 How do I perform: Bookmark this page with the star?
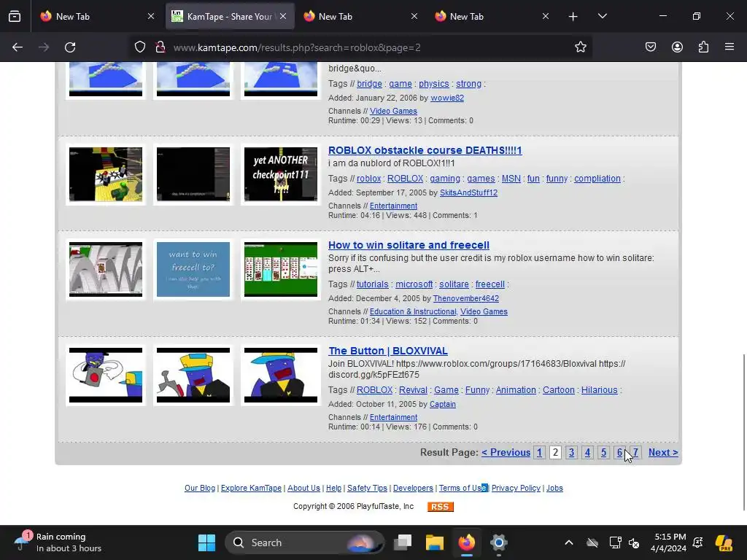click(580, 47)
